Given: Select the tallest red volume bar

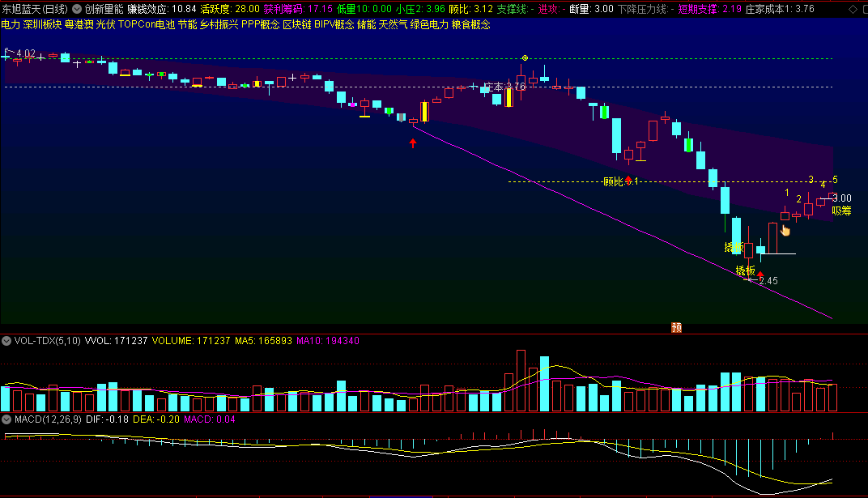Looking at the screenshot, I should (521, 380).
